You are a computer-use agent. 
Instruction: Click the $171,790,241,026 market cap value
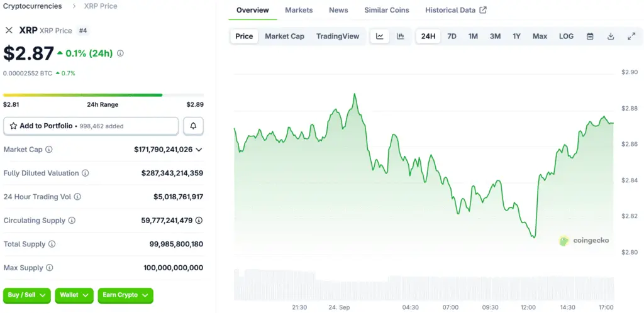pyautogui.click(x=163, y=150)
